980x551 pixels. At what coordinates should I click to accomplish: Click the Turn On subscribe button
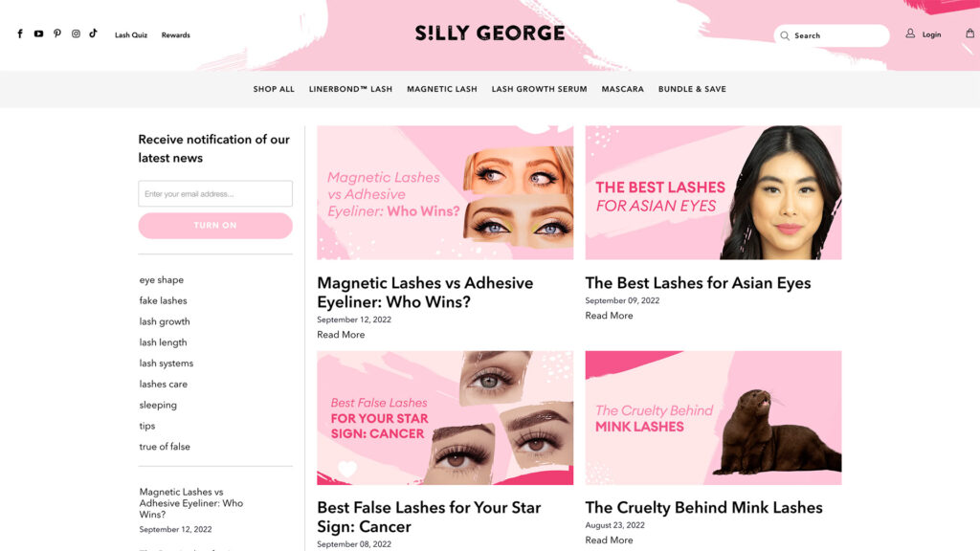tap(215, 226)
